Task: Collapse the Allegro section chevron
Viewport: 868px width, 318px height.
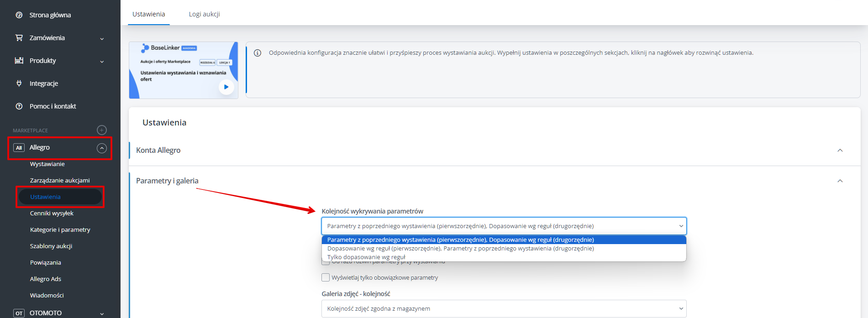Action: tap(102, 148)
